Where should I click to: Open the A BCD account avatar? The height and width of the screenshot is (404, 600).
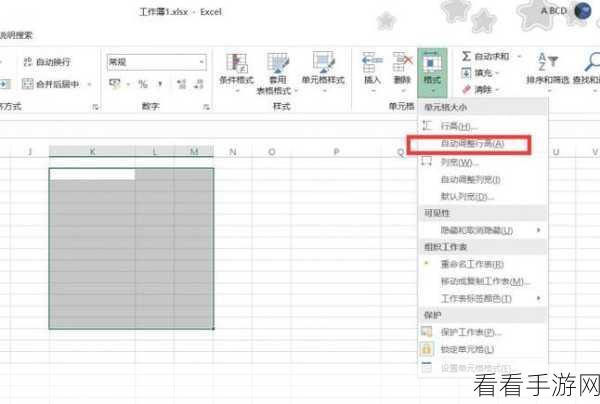583,11
